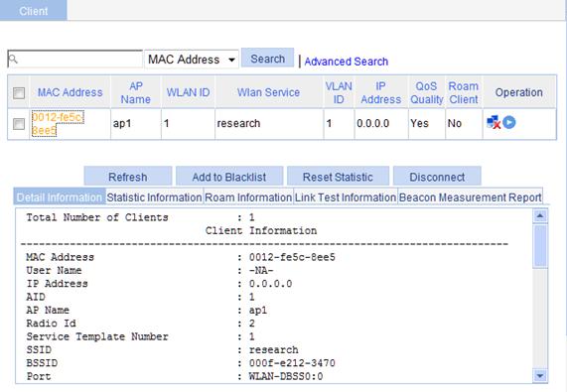This screenshot has width=567, height=392.
Task: Click the Add to Blacklist button
Action: pos(229,177)
